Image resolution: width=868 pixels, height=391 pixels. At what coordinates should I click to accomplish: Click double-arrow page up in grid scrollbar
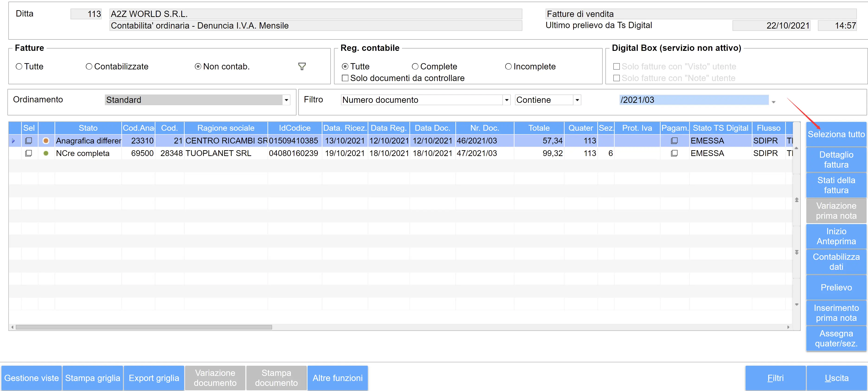(797, 200)
